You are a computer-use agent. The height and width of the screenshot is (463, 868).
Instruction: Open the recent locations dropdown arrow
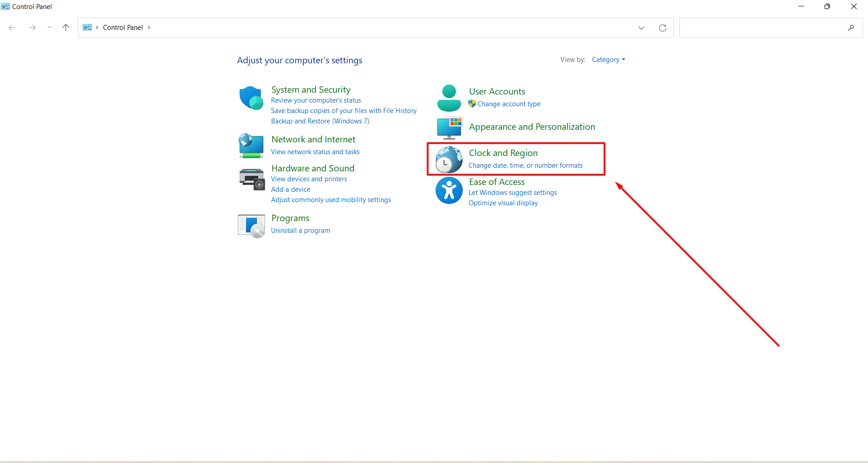(x=49, y=28)
